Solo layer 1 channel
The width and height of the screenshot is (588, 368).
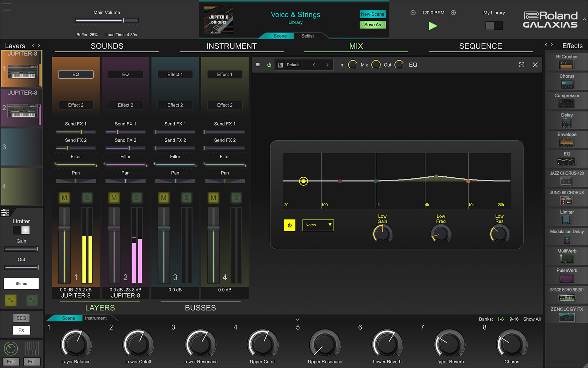click(87, 198)
